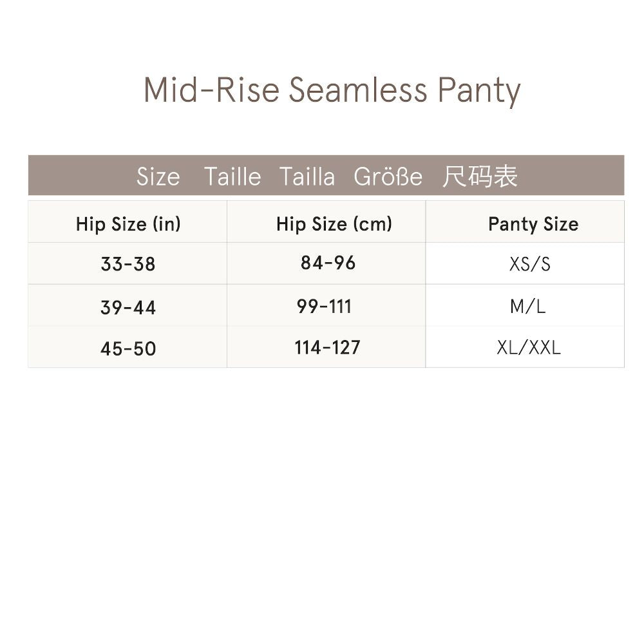Click the blank white area below the table

click(322, 502)
